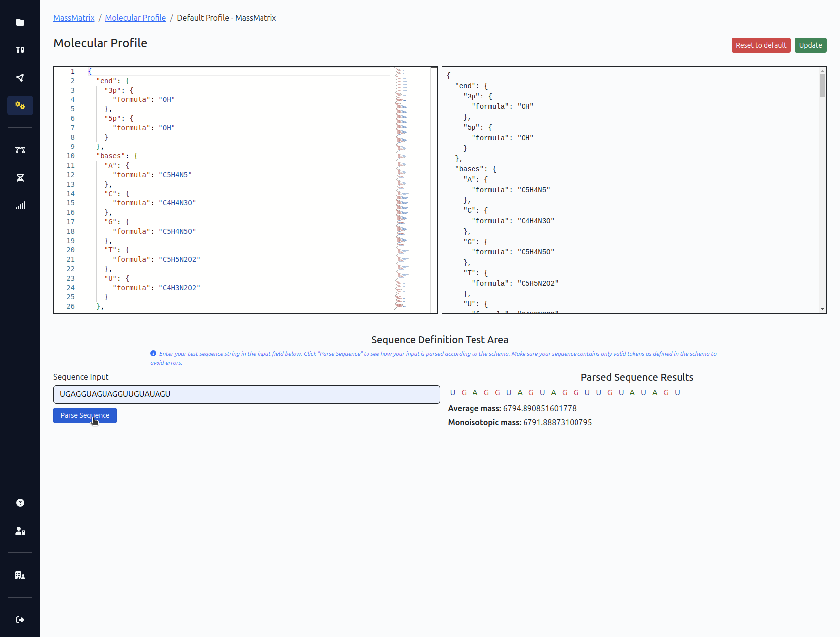Click line number 17 in editor gutter

click(71, 222)
